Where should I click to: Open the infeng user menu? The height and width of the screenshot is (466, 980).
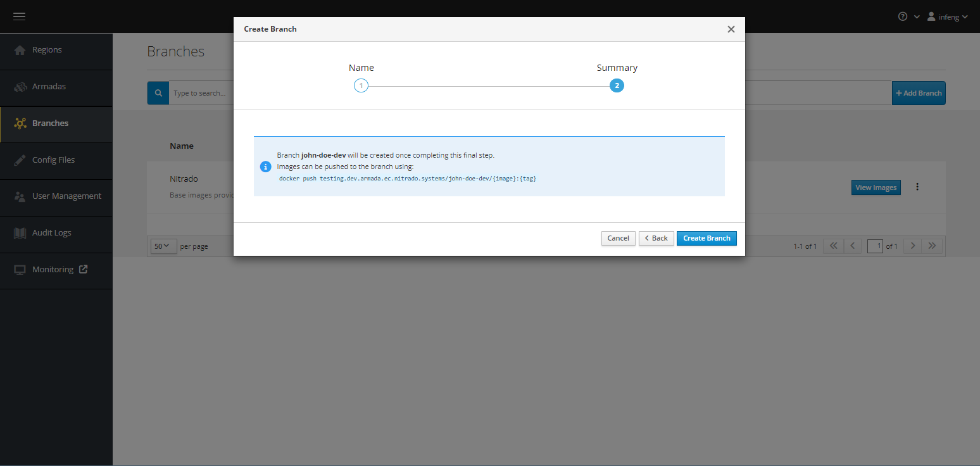[x=948, y=16]
